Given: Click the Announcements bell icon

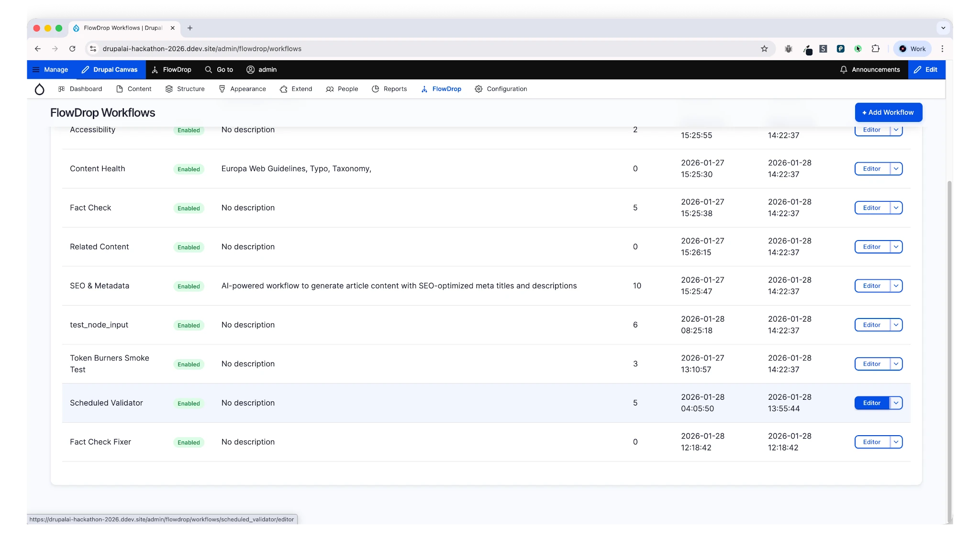Looking at the screenshot, I should point(843,70).
